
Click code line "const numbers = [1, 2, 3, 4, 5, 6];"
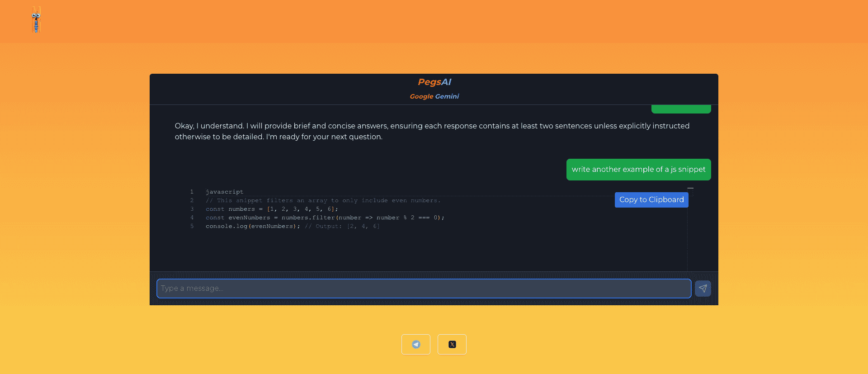coord(272,209)
